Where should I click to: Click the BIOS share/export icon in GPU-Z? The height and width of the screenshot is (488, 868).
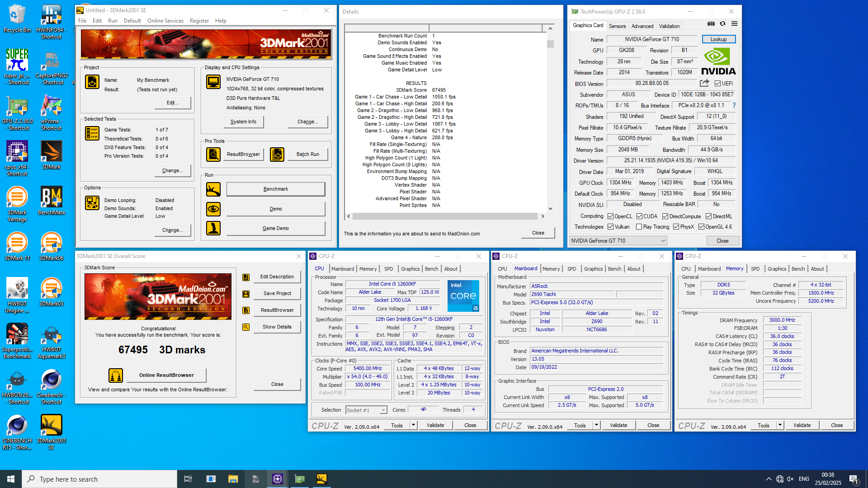pyautogui.click(x=704, y=83)
